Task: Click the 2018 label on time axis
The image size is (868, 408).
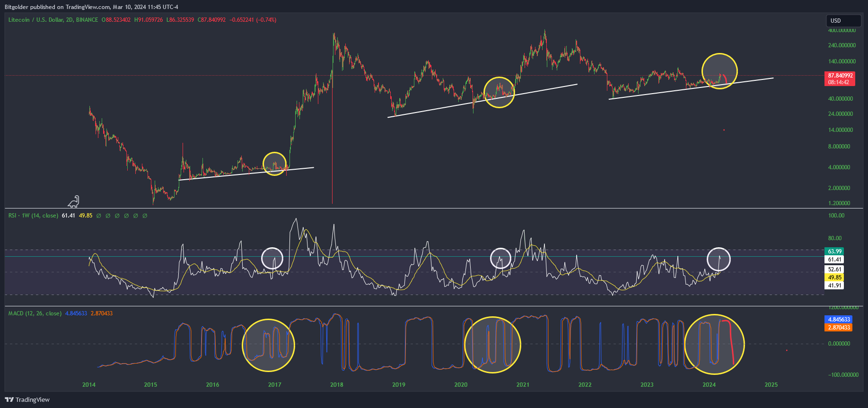Action: coord(337,385)
